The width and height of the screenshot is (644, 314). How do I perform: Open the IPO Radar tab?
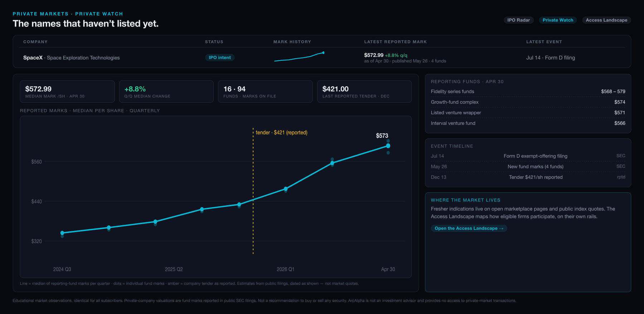518,20
